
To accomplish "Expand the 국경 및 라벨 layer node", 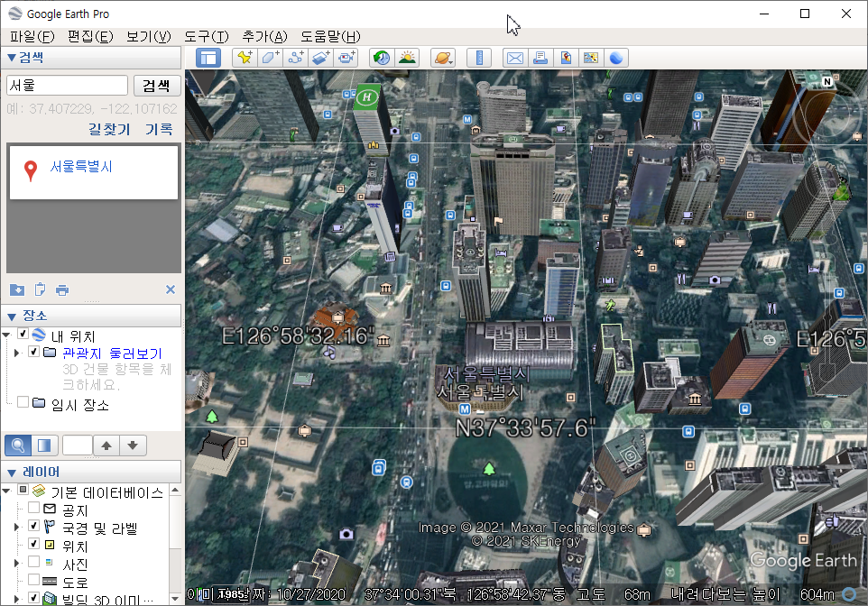I will pos(16,527).
